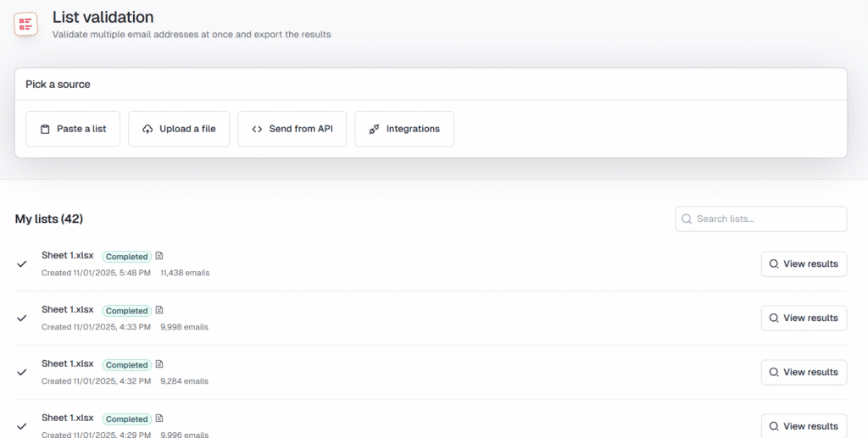The width and height of the screenshot is (868, 438).
Task: Select the Send from API option
Action: (292, 129)
